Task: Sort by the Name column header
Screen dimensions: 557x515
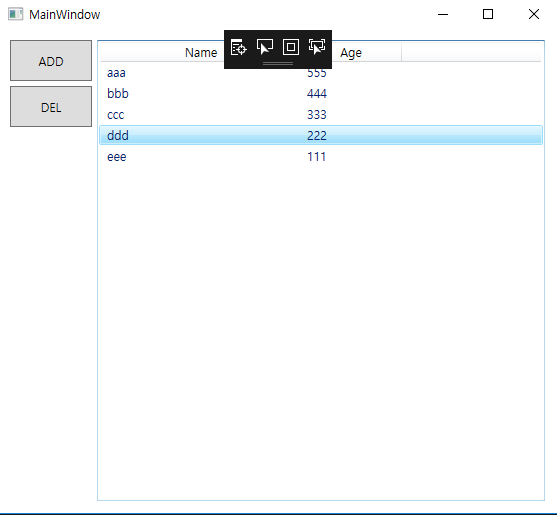Action: pos(201,53)
